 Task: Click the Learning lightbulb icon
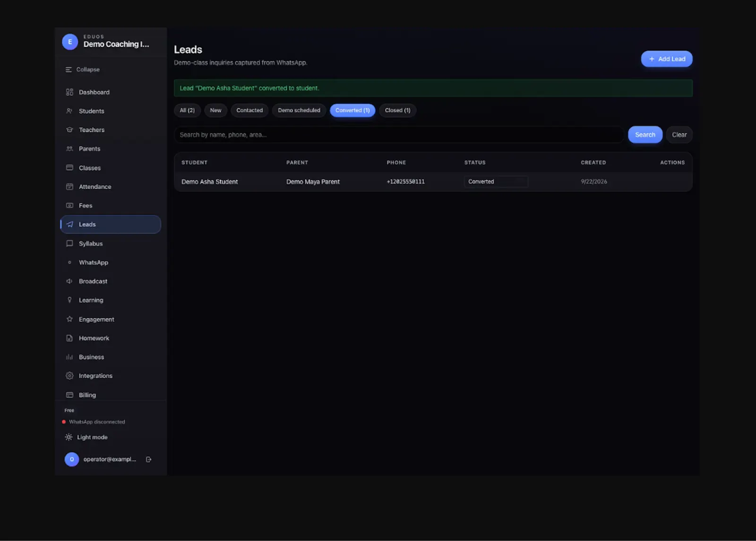click(x=69, y=300)
